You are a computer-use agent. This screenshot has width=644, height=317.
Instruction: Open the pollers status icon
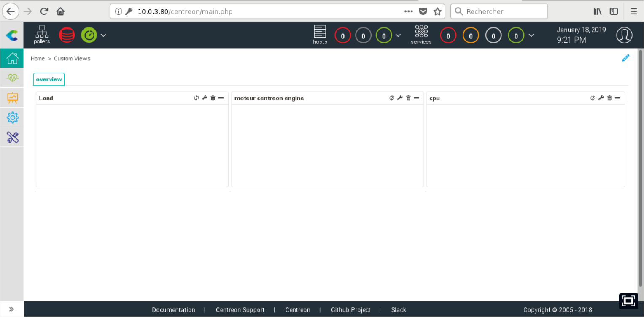[42, 34]
